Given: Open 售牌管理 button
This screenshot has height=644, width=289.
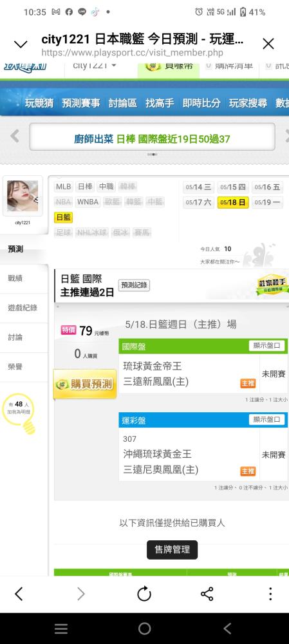Looking at the screenshot, I should pos(172,549).
